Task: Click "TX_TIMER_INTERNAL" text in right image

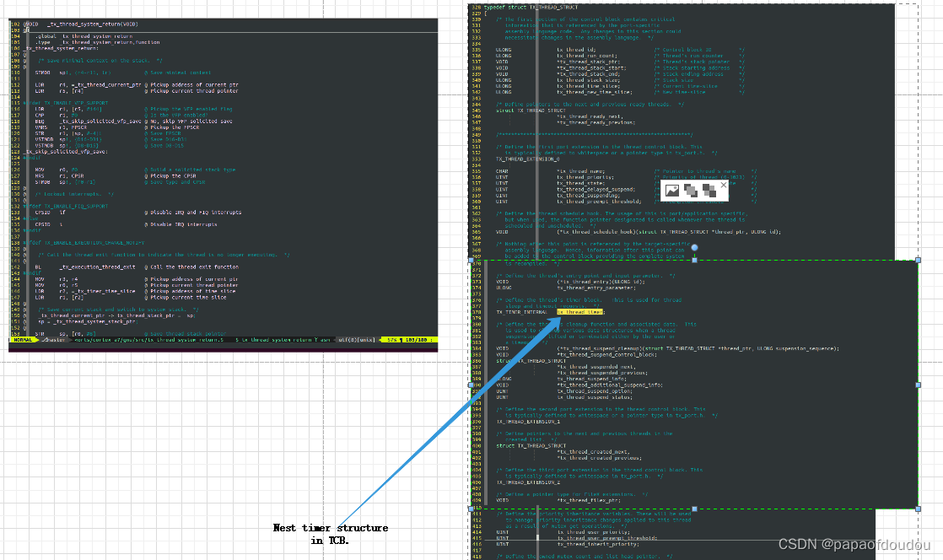Action: [x=521, y=312]
